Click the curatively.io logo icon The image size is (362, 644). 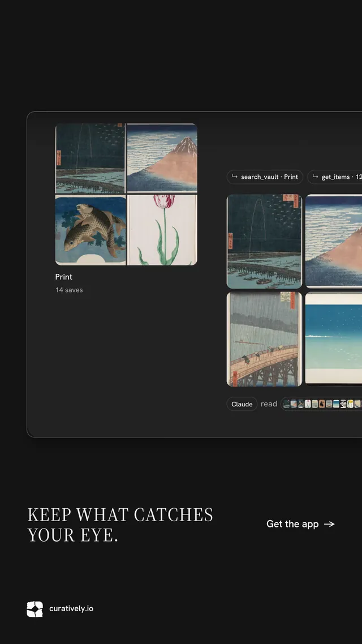[35, 609]
